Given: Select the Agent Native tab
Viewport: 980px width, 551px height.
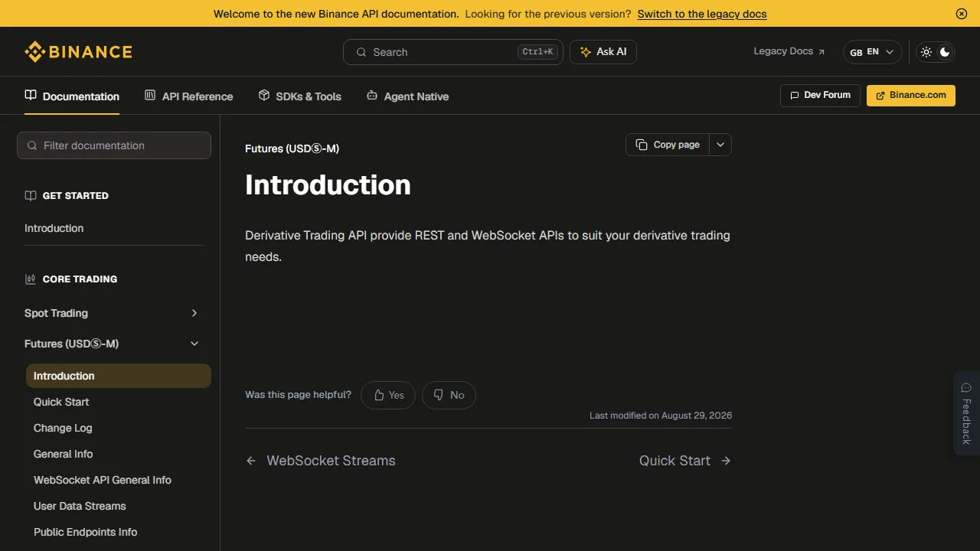Looking at the screenshot, I should coord(407,96).
